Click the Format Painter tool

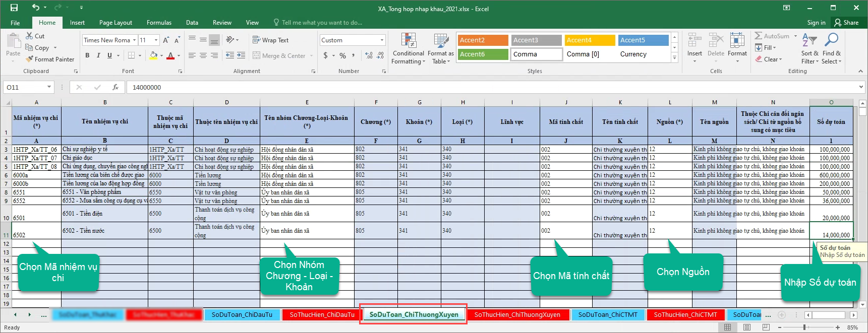[50, 59]
